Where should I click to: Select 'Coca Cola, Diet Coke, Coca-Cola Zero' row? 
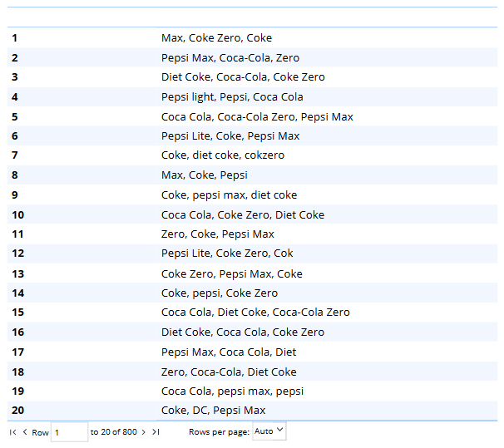(x=255, y=313)
